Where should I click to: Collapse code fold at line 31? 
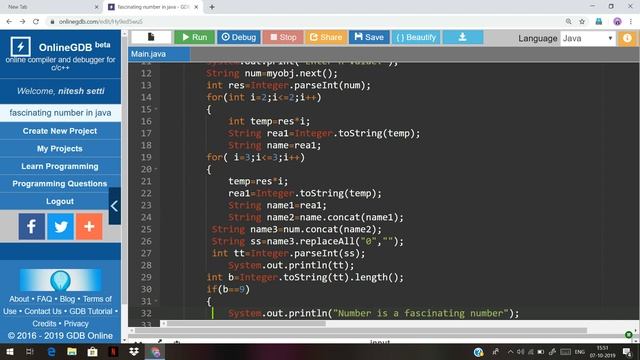click(x=156, y=301)
